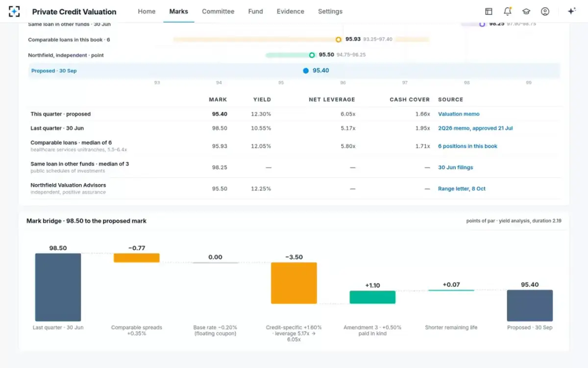
Task: Click 'points of par · yield analysis, duration 2.19'
Action: pos(514,221)
